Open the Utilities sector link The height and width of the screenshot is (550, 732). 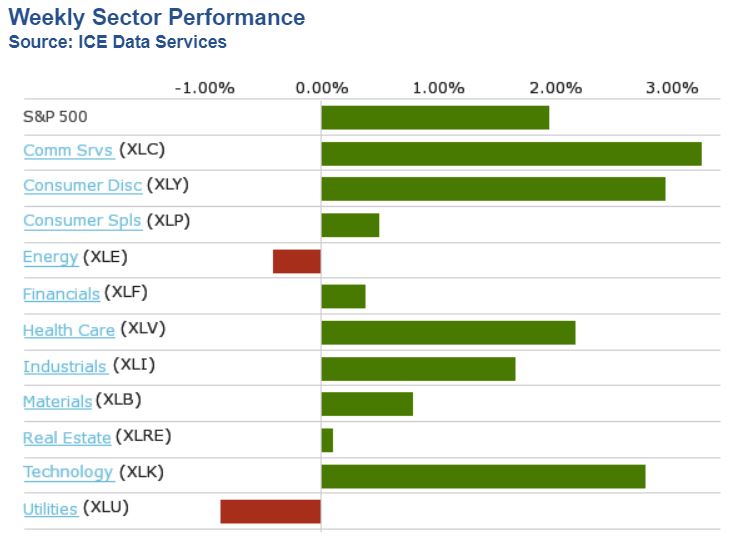click(50, 509)
